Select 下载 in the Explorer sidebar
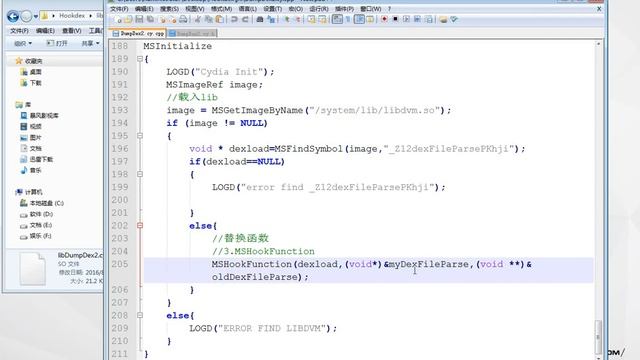640x360 pixels. point(31,83)
